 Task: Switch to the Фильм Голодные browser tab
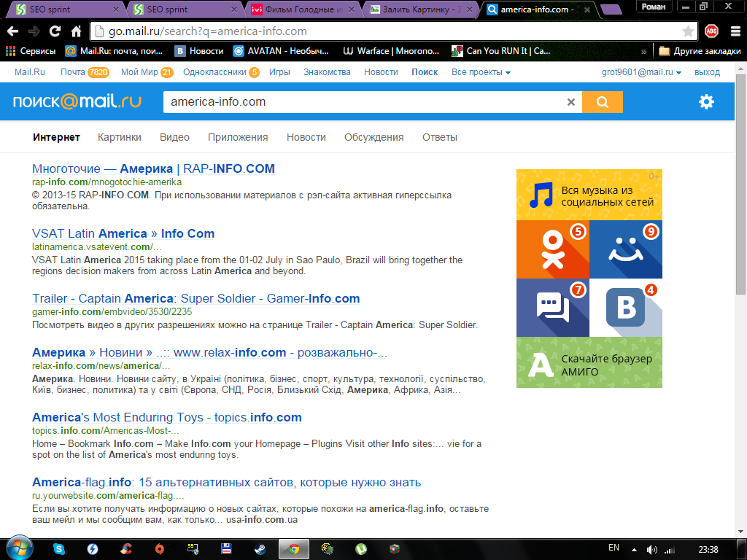pyautogui.click(x=303, y=9)
